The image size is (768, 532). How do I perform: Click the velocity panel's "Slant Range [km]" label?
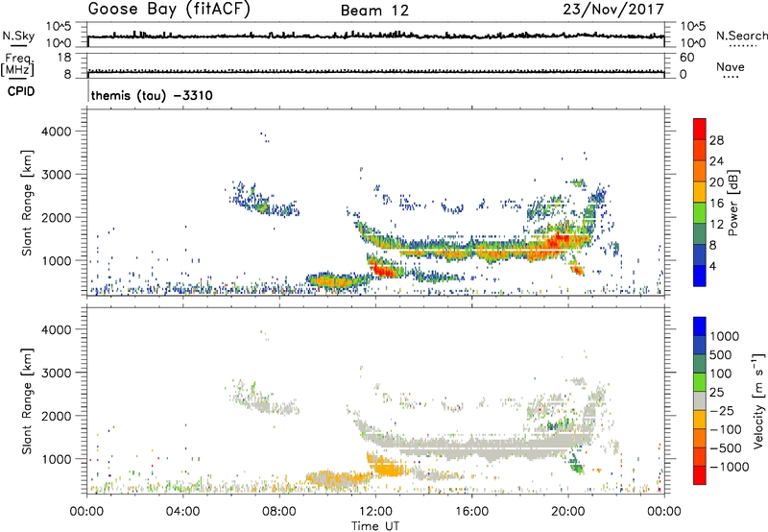27,400
